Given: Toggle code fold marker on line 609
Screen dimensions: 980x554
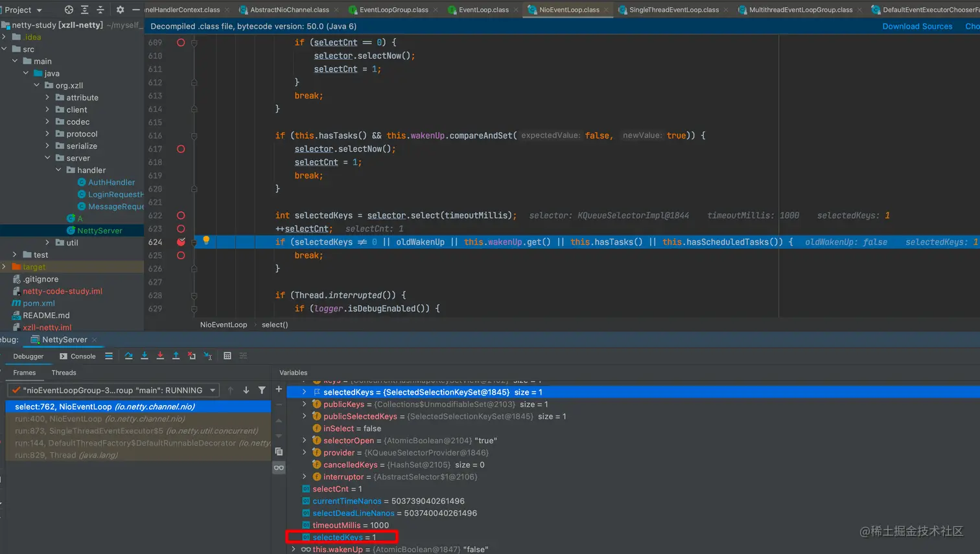Looking at the screenshot, I should (194, 42).
